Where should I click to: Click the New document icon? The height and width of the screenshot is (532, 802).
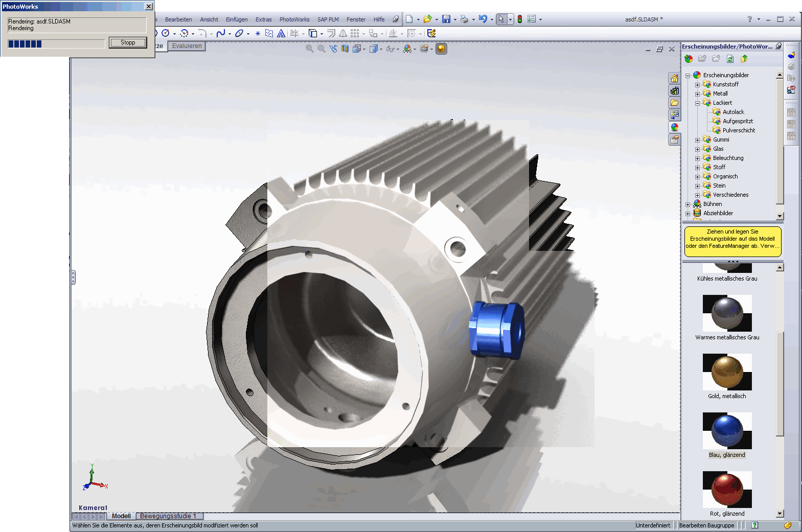[409, 19]
